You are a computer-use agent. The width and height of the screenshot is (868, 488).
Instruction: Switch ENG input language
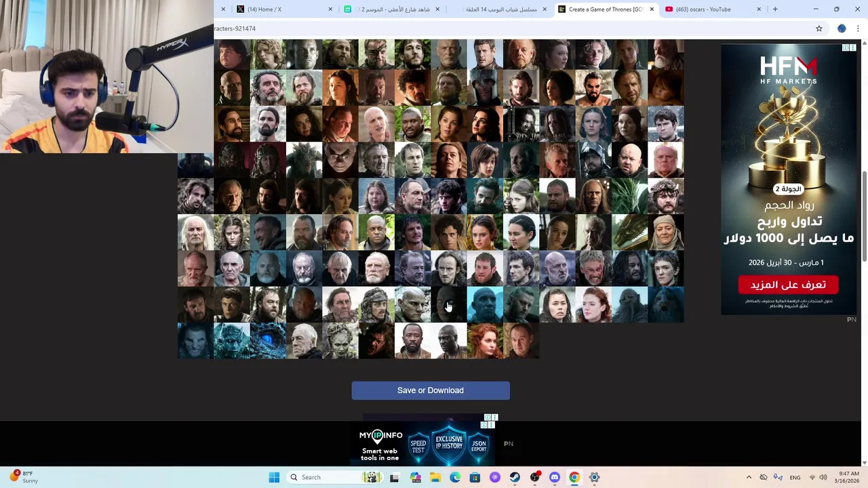[x=795, y=477]
